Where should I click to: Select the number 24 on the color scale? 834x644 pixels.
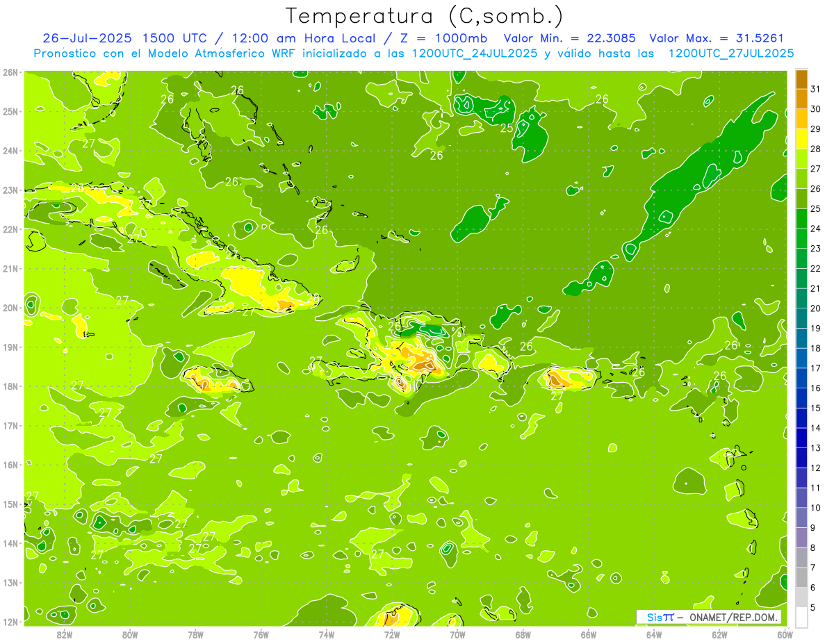816,229
